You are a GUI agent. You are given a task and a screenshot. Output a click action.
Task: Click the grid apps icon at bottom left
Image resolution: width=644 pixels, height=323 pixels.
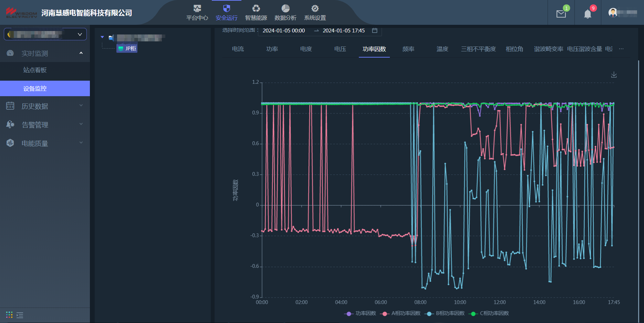click(9, 315)
